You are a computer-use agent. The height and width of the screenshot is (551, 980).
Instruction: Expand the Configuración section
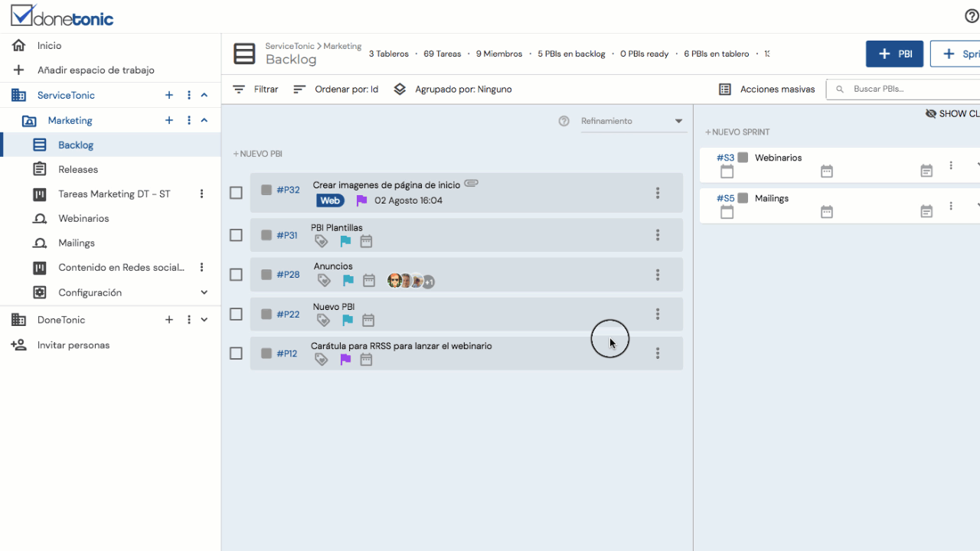pyautogui.click(x=204, y=292)
